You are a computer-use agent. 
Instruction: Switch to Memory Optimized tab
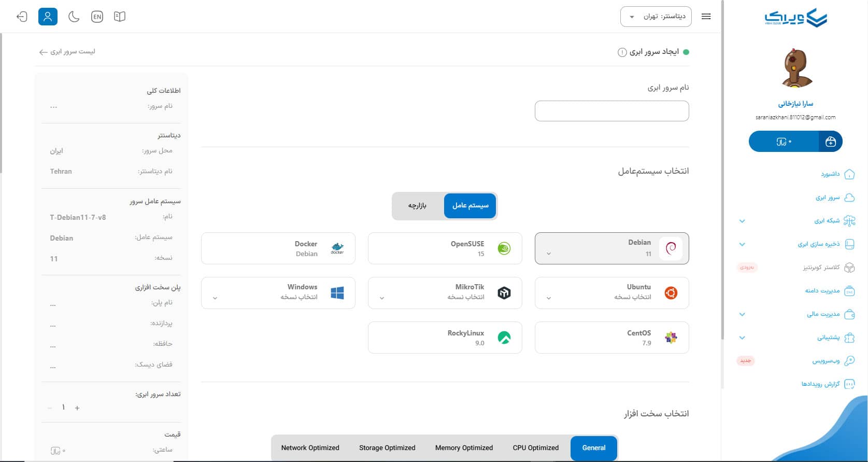pyautogui.click(x=464, y=448)
